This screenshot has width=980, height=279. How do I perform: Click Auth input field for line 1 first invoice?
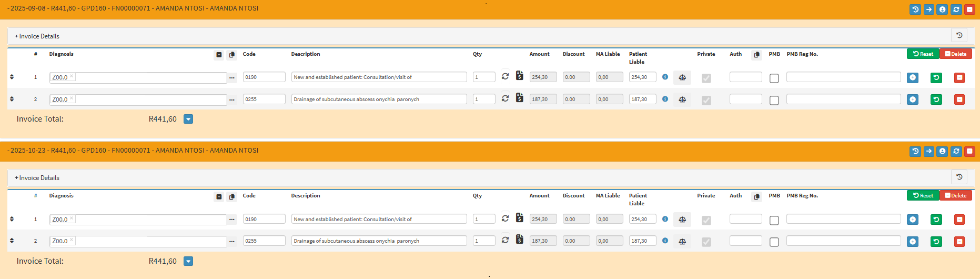(x=746, y=77)
